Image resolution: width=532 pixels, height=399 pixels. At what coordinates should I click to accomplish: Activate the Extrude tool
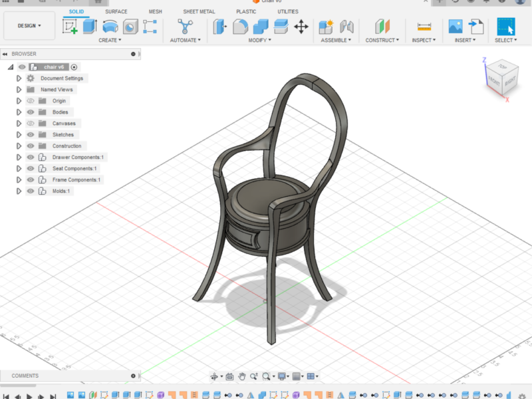tap(88, 25)
